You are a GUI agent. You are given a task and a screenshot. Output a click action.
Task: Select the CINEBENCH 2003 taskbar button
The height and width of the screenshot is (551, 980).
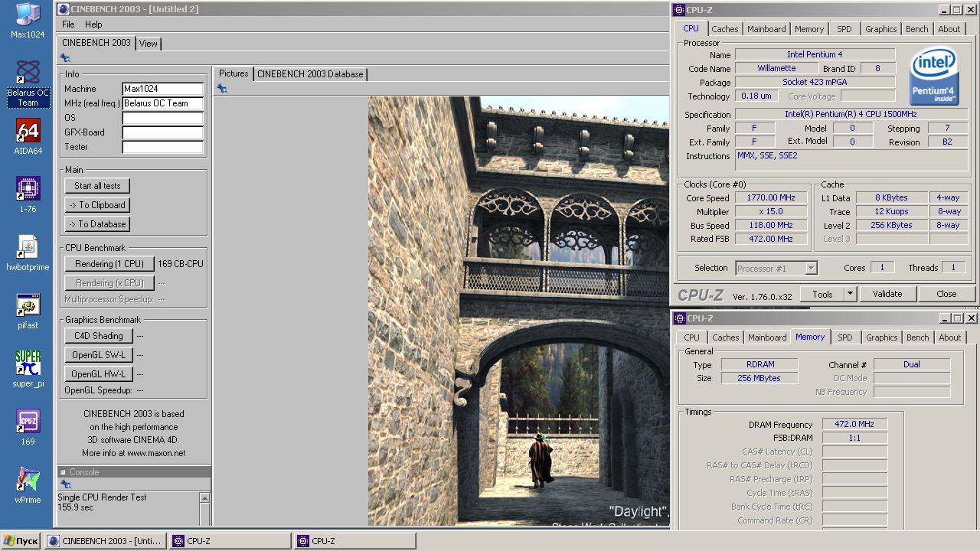coord(106,541)
